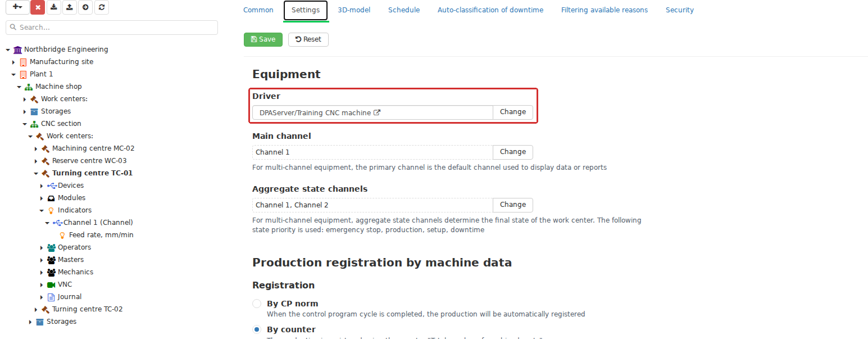Focus the tree Search input field

point(112,28)
